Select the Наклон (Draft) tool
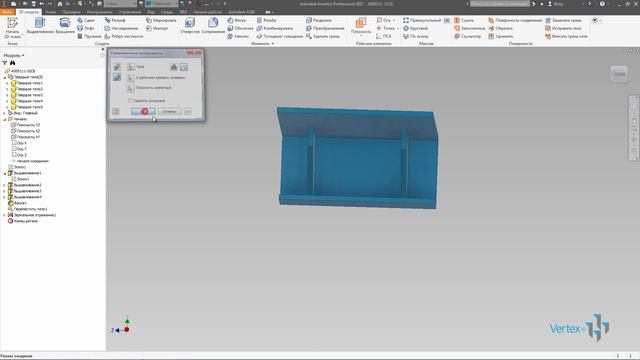The width and height of the screenshot is (640, 360). 238,36
